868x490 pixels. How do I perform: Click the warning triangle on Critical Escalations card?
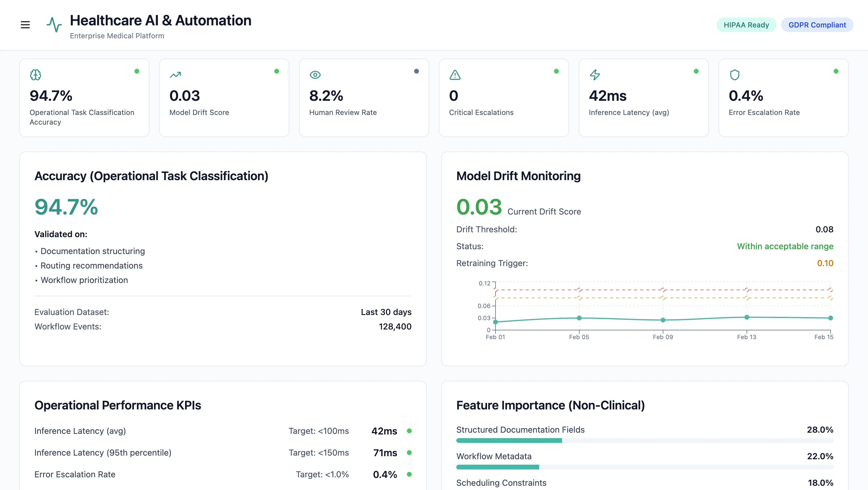pos(454,75)
